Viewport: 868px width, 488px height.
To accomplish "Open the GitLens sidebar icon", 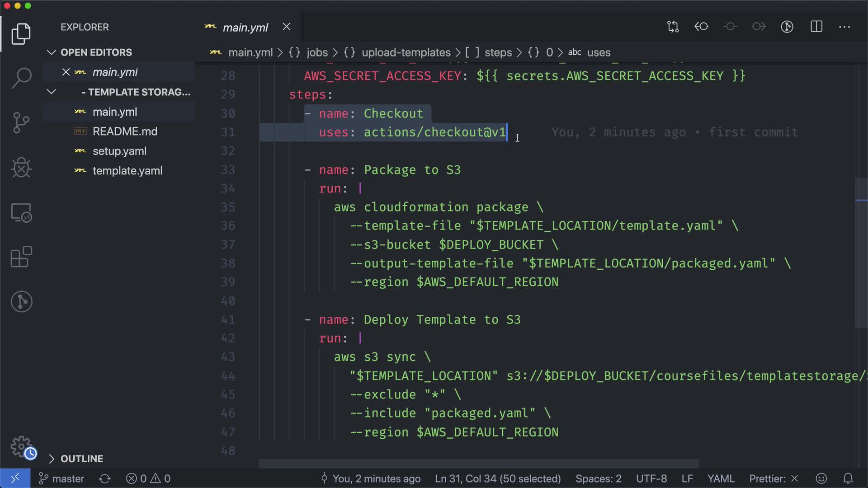I will click(21, 301).
